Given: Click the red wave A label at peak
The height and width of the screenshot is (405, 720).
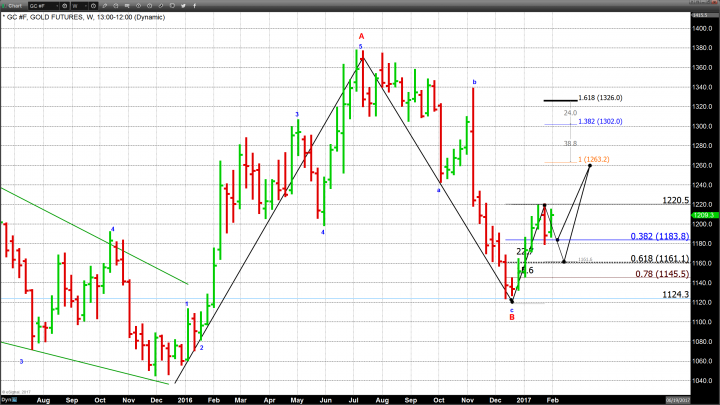Looking at the screenshot, I should [362, 35].
